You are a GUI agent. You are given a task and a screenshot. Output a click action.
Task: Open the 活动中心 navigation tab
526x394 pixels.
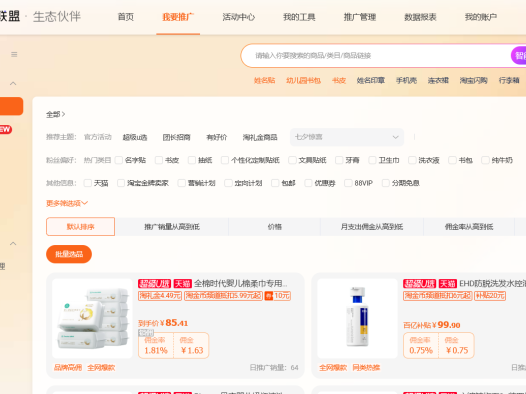pyautogui.click(x=239, y=17)
